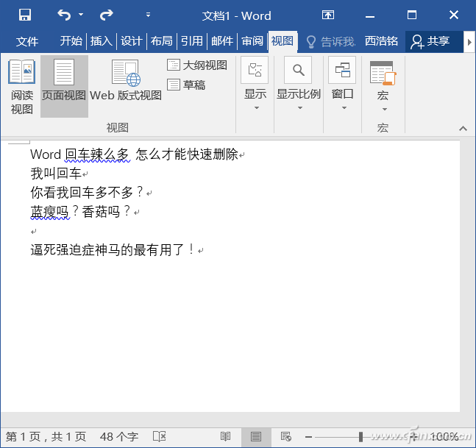Expand the Show (显示) dropdown

(x=255, y=87)
